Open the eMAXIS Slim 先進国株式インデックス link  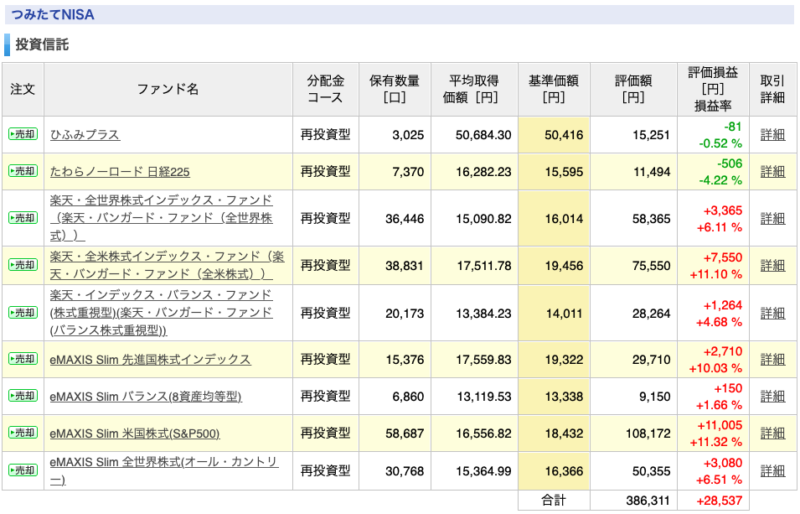pyautogui.click(x=150, y=360)
